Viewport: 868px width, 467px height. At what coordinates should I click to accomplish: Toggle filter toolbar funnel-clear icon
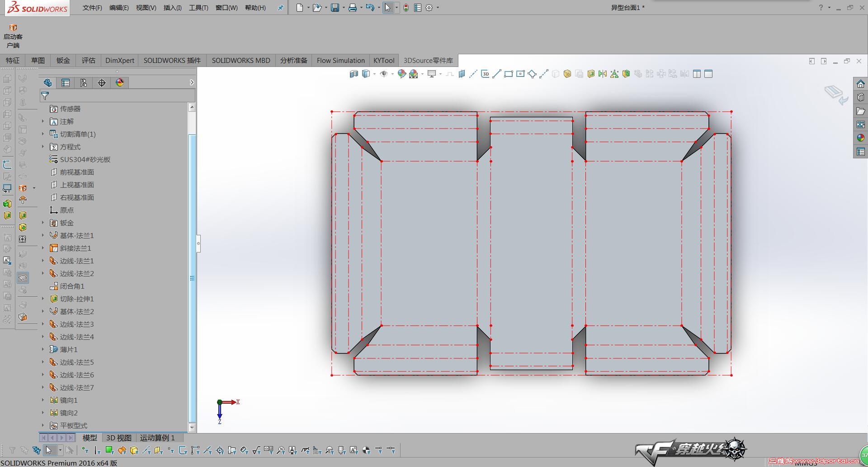24,450
